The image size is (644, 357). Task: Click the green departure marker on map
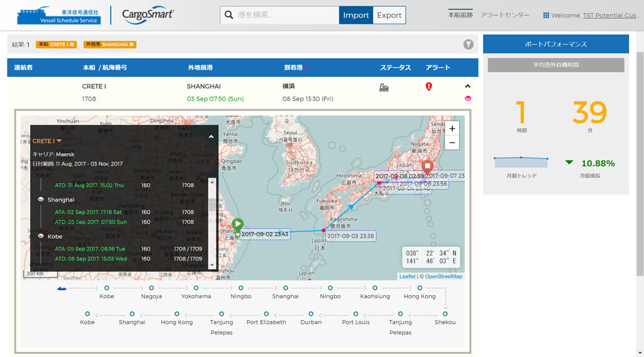[x=238, y=224]
